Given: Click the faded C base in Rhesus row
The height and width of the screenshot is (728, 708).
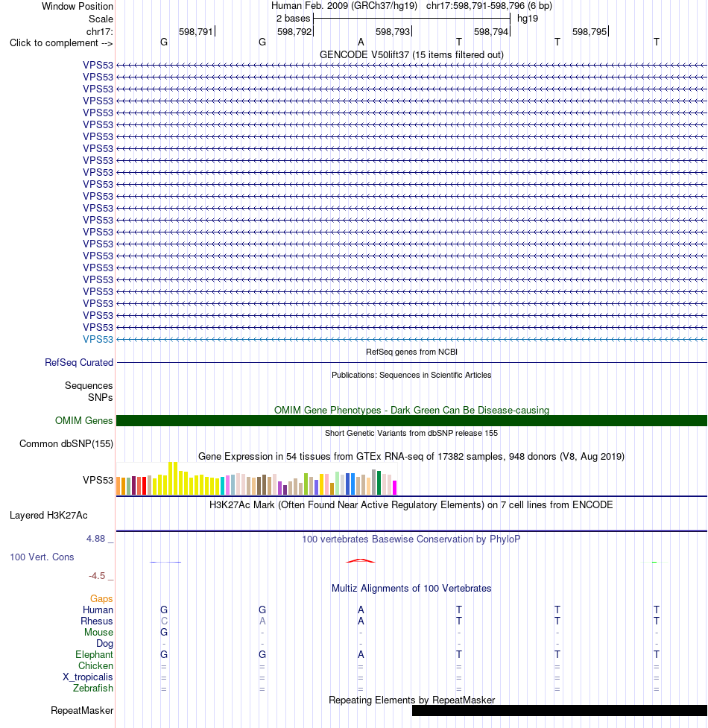Looking at the screenshot, I should [x=164, y=621].
